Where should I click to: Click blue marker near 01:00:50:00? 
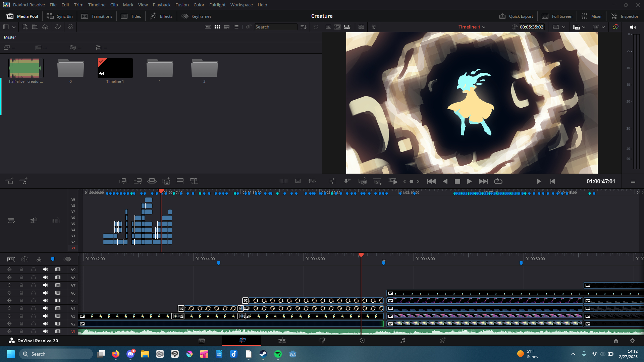521,263
